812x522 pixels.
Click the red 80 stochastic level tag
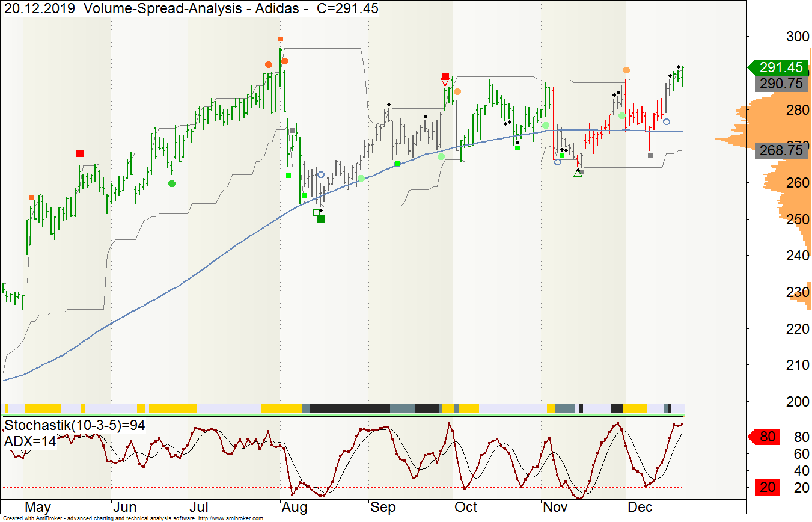[x=763, y=437]
